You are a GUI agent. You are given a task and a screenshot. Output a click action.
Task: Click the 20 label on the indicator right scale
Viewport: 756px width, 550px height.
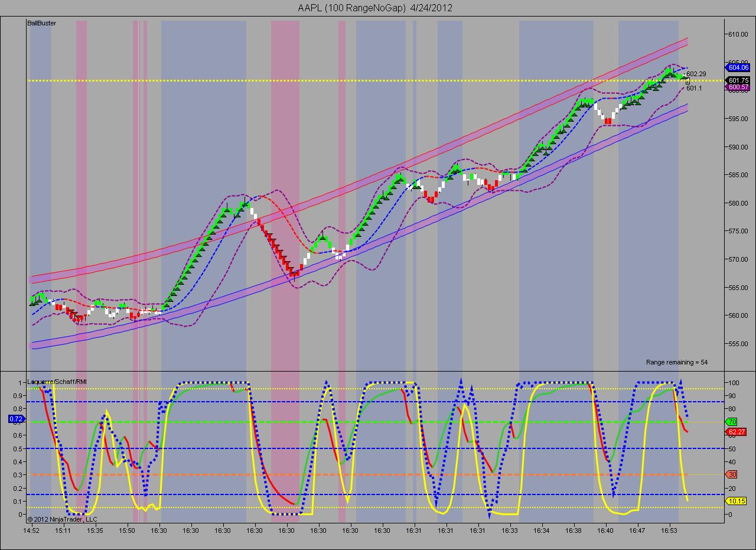(x=733, y=488)
